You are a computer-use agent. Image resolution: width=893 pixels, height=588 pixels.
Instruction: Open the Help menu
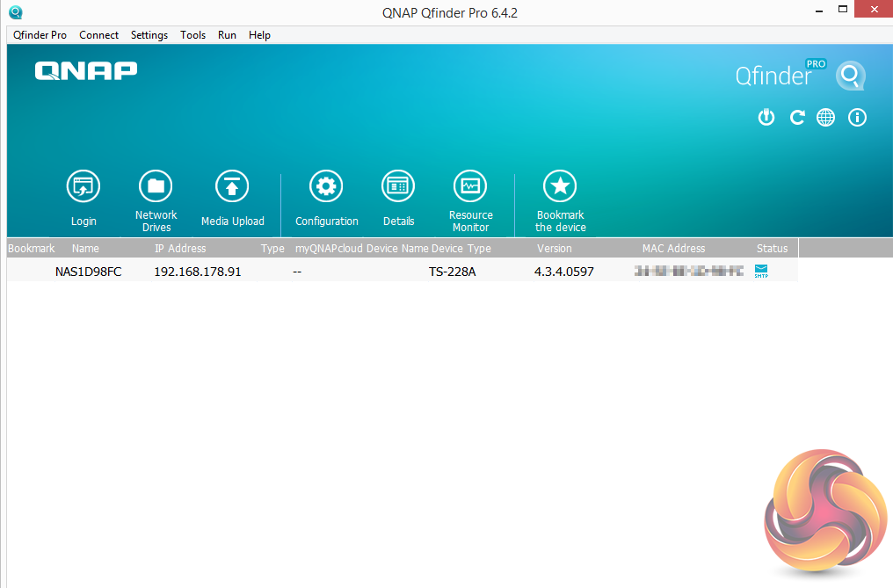point(259,35)
